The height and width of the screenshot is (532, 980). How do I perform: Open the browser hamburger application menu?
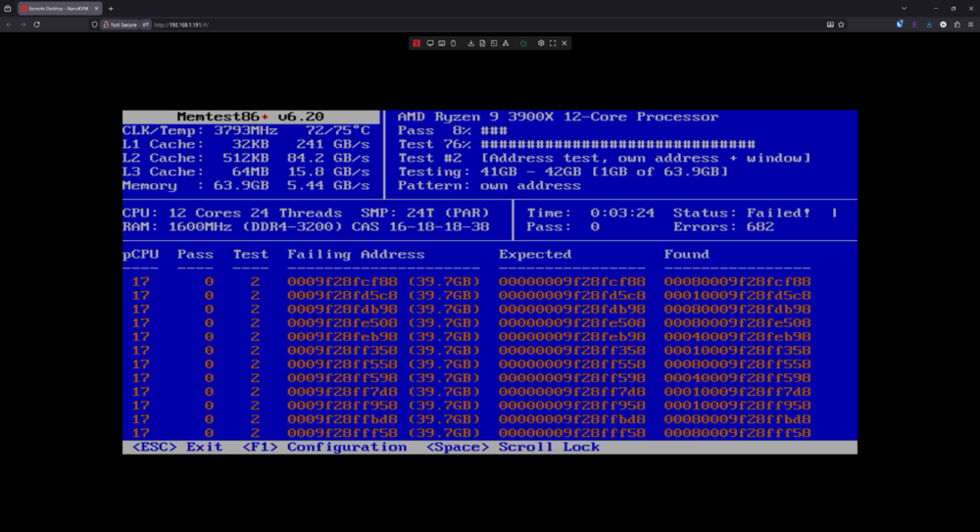tap(970, 24)
